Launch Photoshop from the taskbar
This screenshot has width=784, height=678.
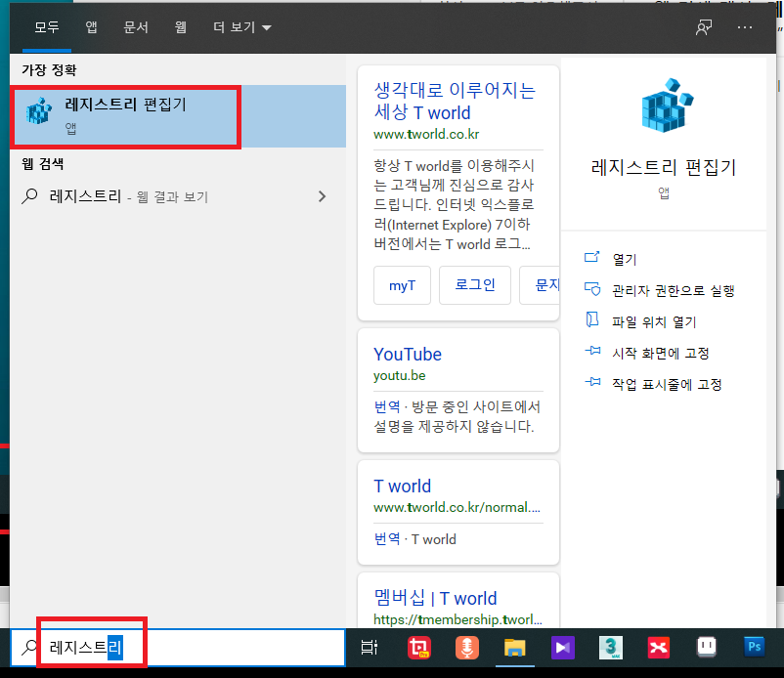(754, 647)
